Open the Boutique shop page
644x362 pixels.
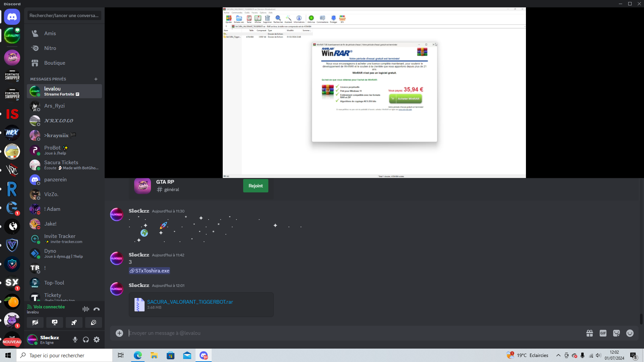coord(64,63)
